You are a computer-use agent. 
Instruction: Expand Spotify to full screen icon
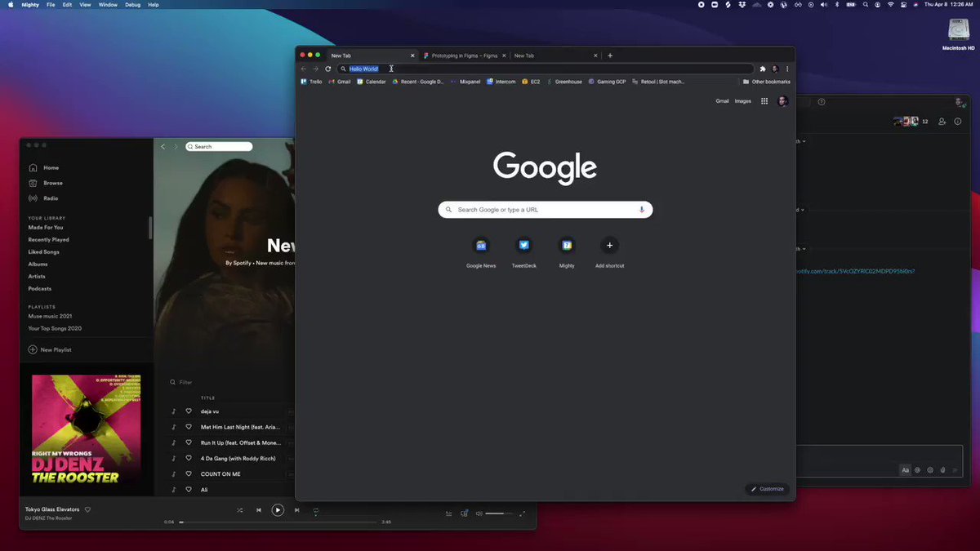pyautogui.click(x=523, y=513)
